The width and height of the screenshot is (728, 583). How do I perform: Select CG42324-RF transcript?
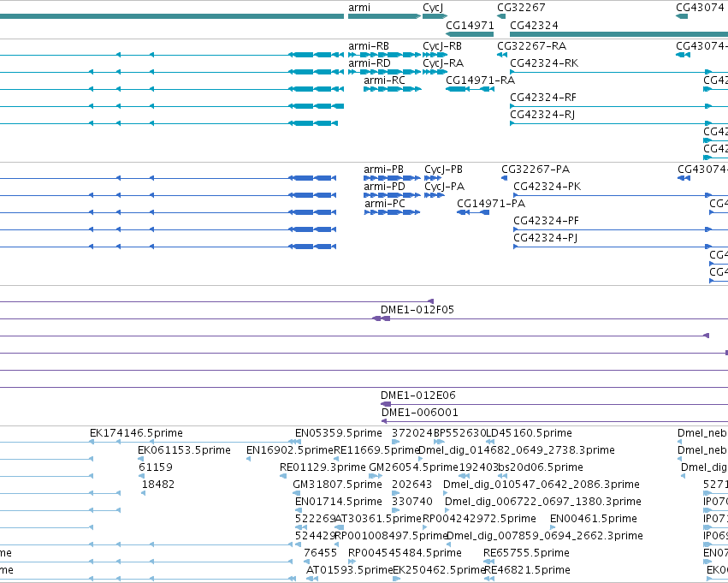619,106
